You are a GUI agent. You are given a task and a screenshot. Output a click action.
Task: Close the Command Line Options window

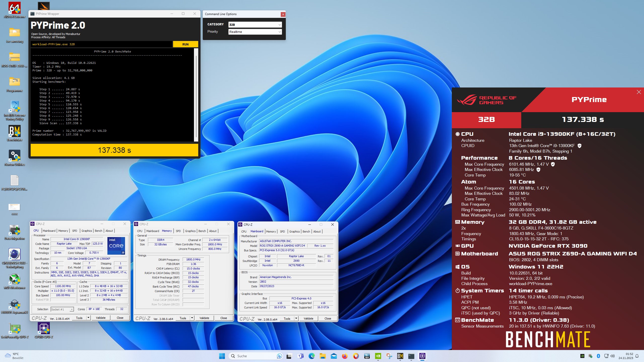click(283, 14)
